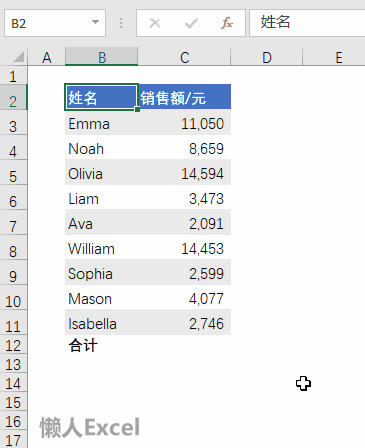Select row 3 header
The width and height of the screenshot is (365, 448).
tap(13, 122)
